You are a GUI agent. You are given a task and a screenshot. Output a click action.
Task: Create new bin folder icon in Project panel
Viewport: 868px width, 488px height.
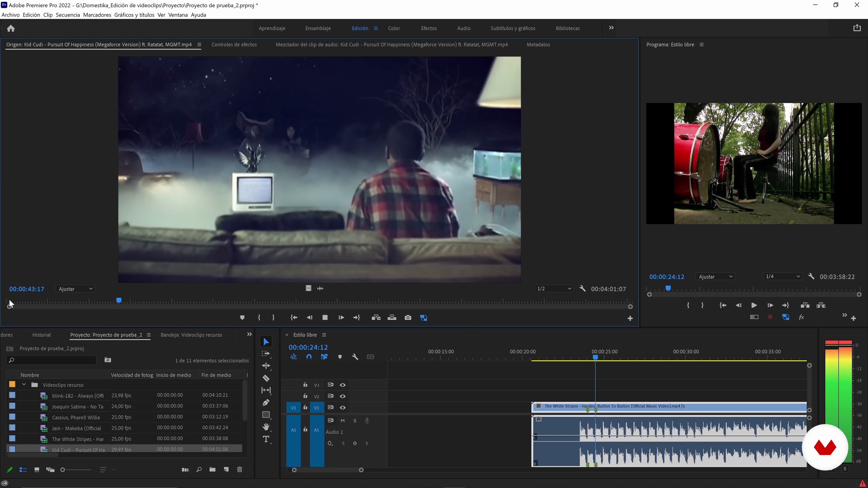click(212, 469)
